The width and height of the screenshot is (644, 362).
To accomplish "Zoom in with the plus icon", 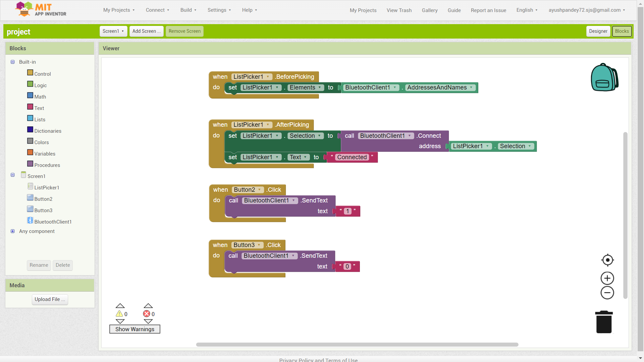I will (607, 278).
